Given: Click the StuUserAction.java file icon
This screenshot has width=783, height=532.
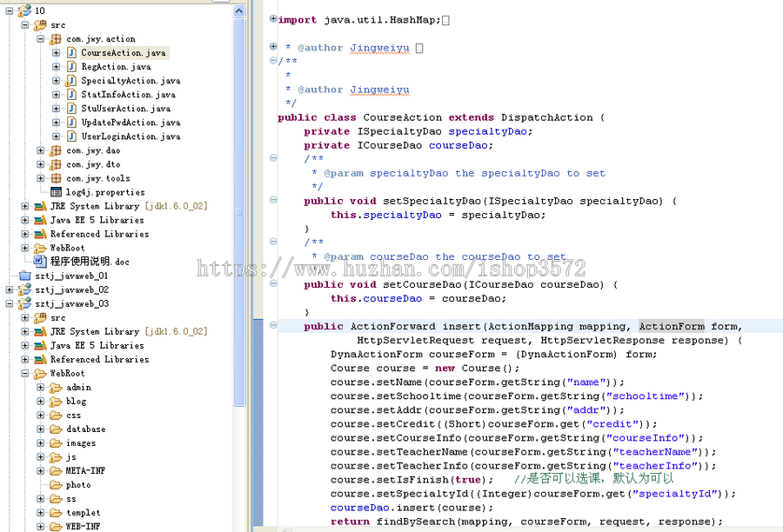Looking at the screenshot, I should click(x=71, y=109).
